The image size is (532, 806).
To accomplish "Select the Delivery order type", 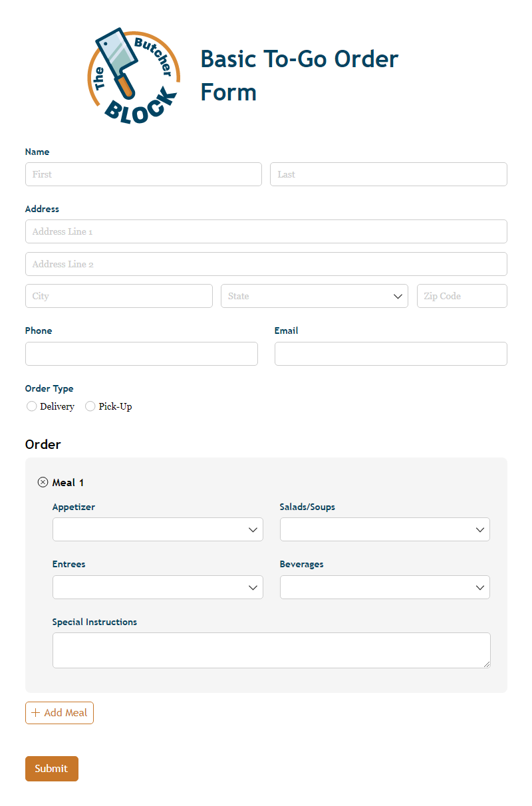I will coord(31,406).
